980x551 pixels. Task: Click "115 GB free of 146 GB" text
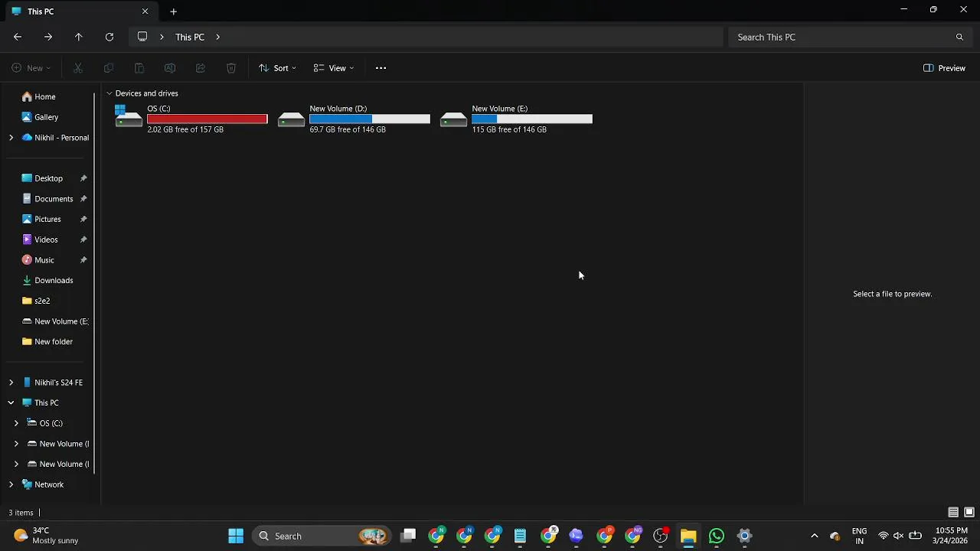coord(509,129)
